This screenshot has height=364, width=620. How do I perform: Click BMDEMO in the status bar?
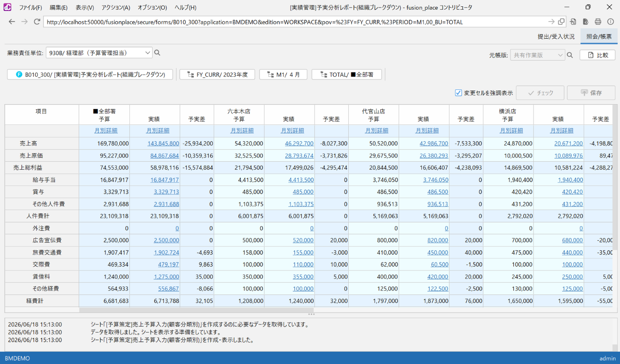click(17, 358)
